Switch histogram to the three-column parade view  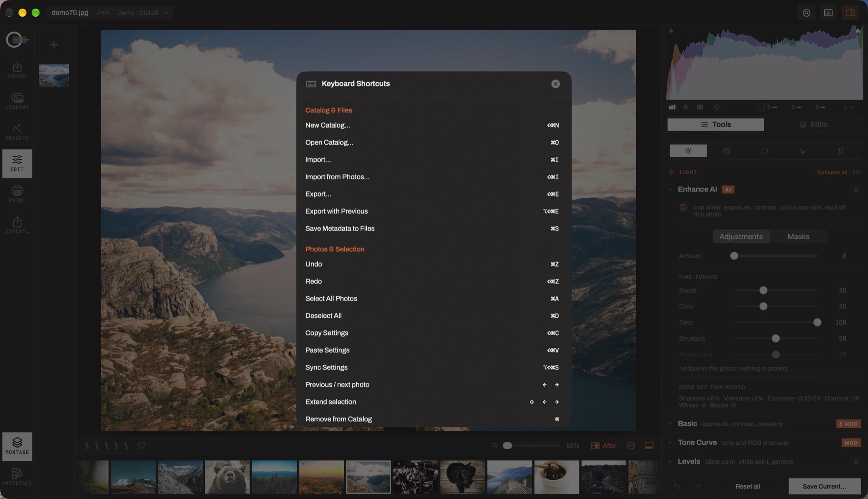click(700, 107)
